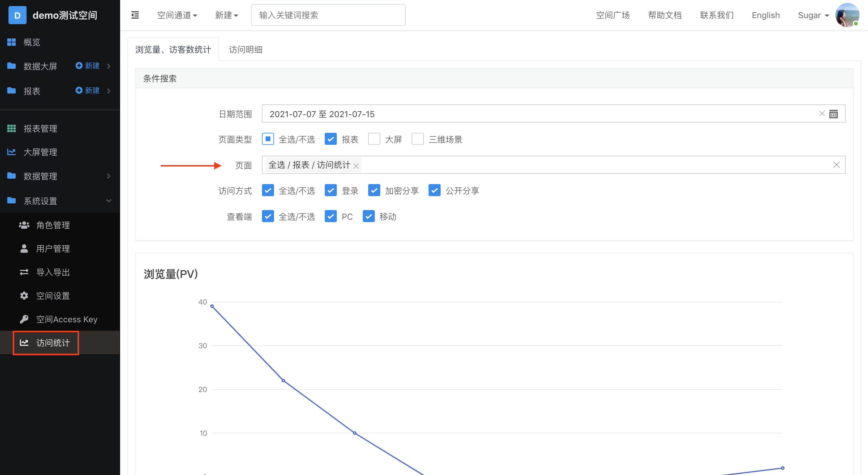Click the PV chart point at 10
The height and width of the screenshot is (475, 868).
pyautogui.click(x=355, y=433)
